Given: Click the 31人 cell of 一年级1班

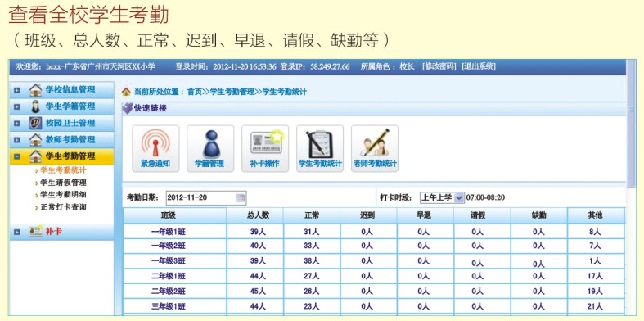Looking at the screenshot, I should [311, 232].
